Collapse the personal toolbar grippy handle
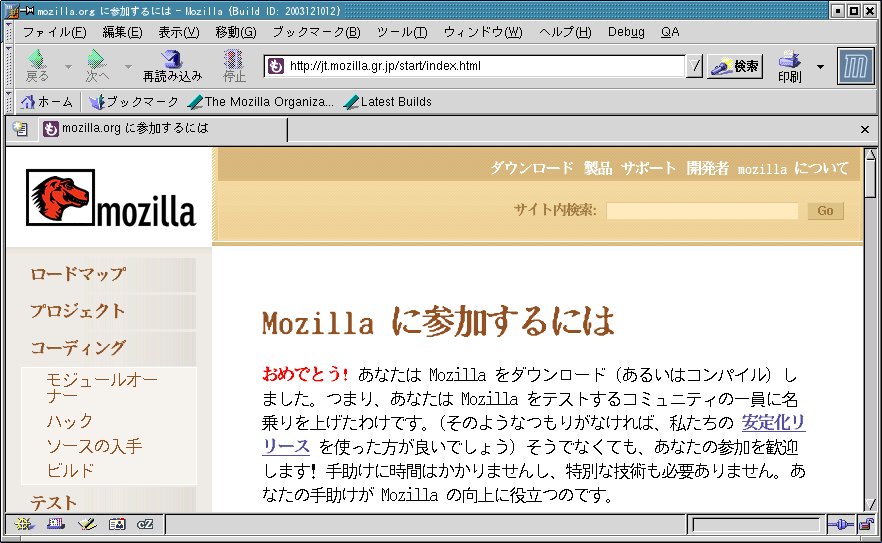 (x=8, y=102)
